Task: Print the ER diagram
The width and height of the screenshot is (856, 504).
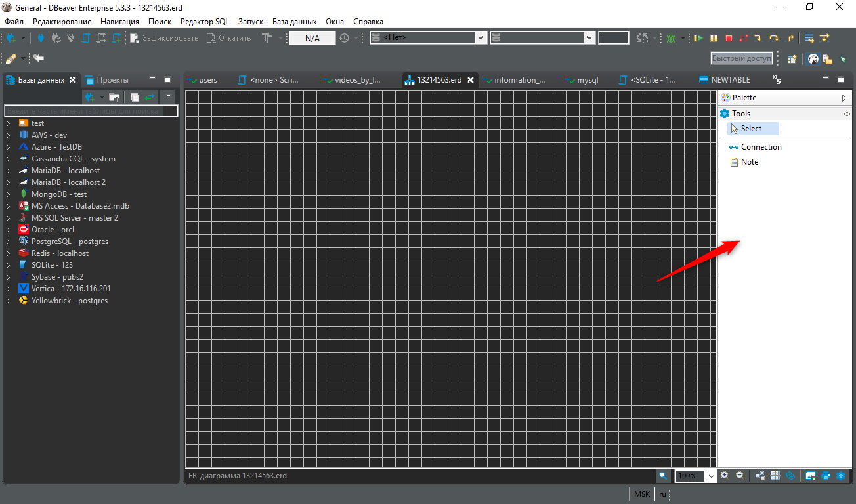Action: pos(826,476)
